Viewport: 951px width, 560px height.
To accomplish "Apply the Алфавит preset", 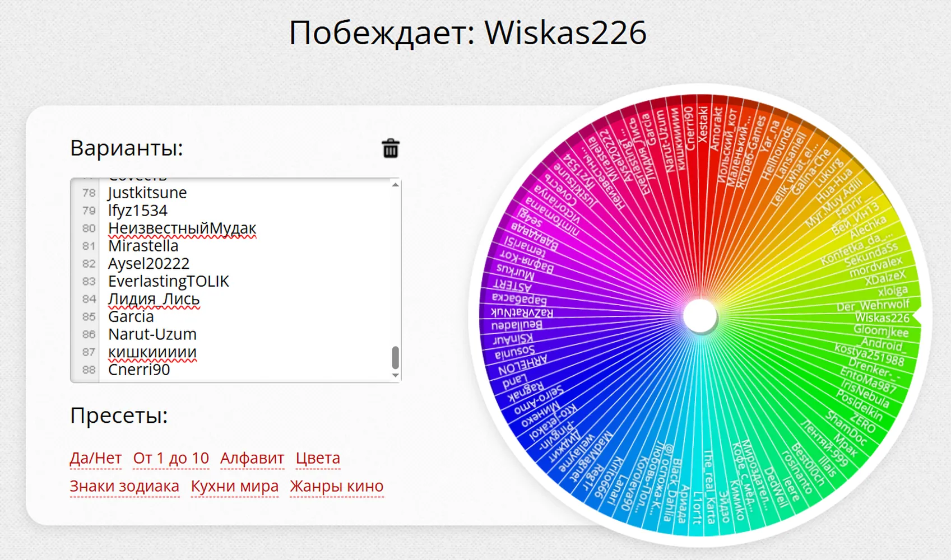I will (252, 458).
